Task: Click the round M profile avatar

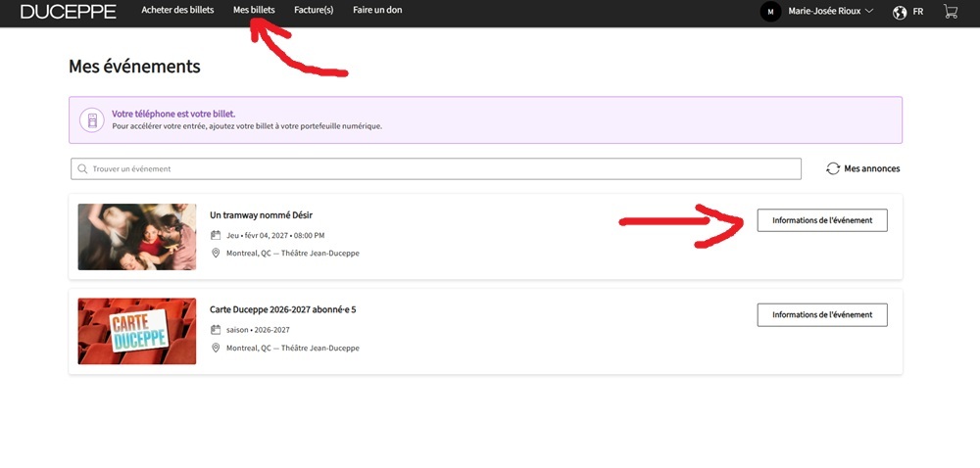Action: [x=770, y=11]
